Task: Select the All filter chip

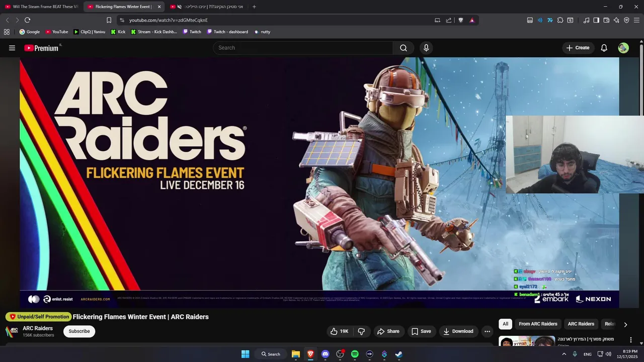Action: click(505, 324)
